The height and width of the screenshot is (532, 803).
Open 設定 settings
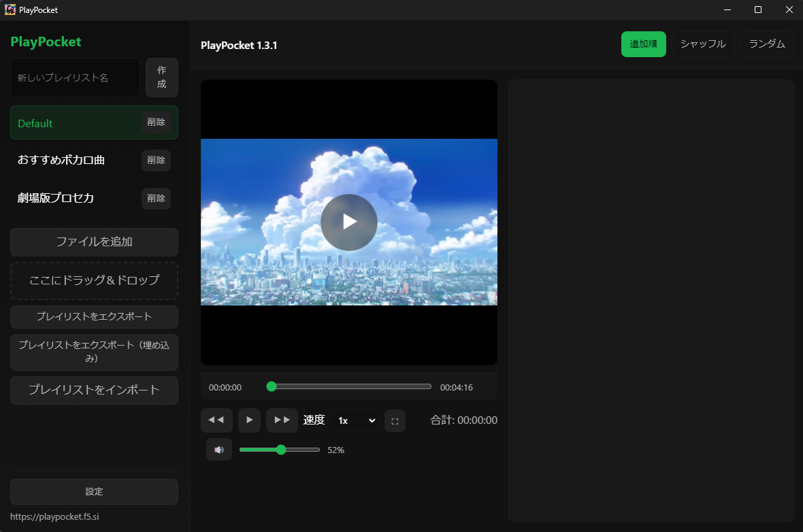click(94, 492)
